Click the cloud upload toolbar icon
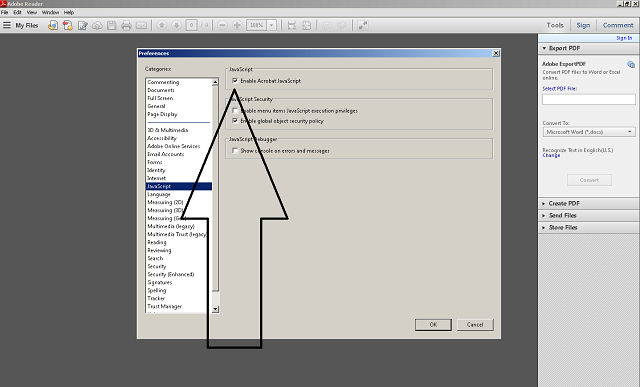 click(x=97, y=25)
